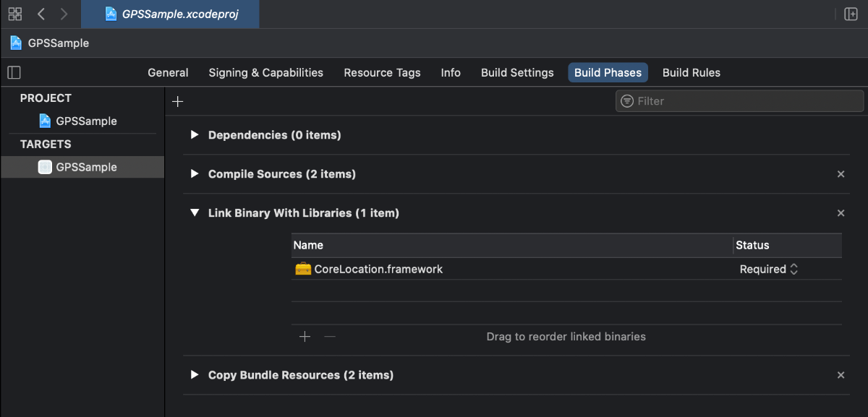Click the Filter build phases field
868x417 pixels.
pos(739,101)
